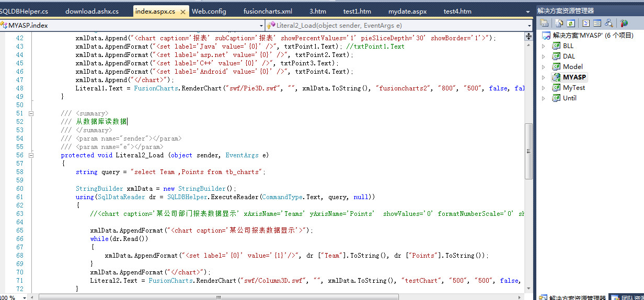Open the 解决方案资源管理器 bottom tab

coord(572,296)
